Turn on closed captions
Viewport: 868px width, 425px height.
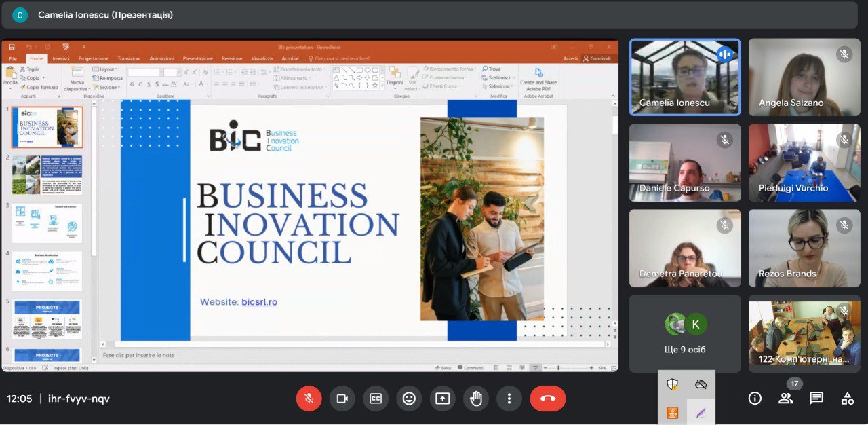[x=376, y=399]
